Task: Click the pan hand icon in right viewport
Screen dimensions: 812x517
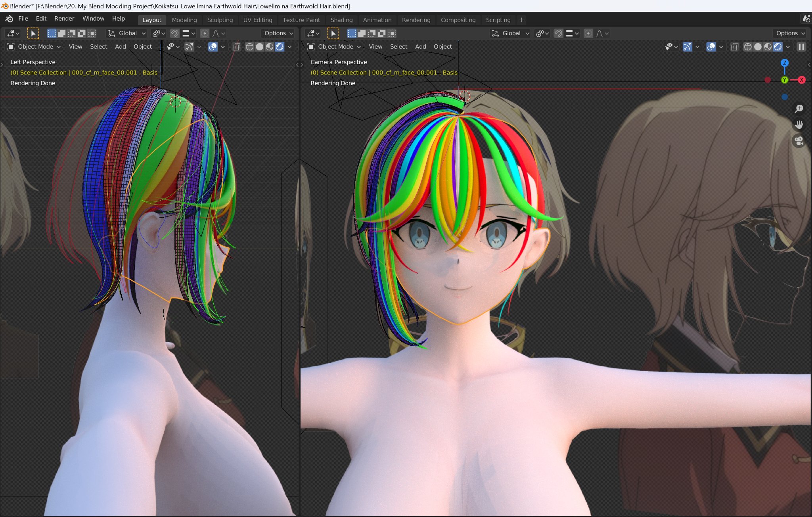Action: tap(799, 124)
